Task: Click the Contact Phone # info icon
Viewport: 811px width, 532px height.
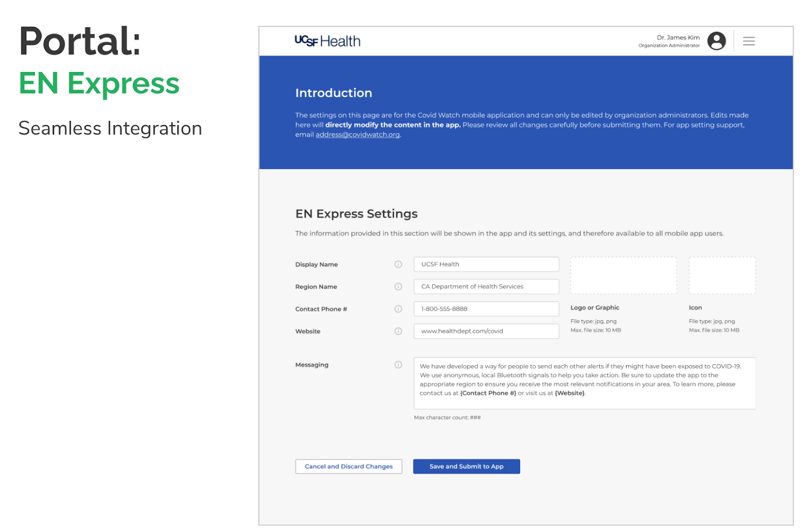Action: point(398,309)
